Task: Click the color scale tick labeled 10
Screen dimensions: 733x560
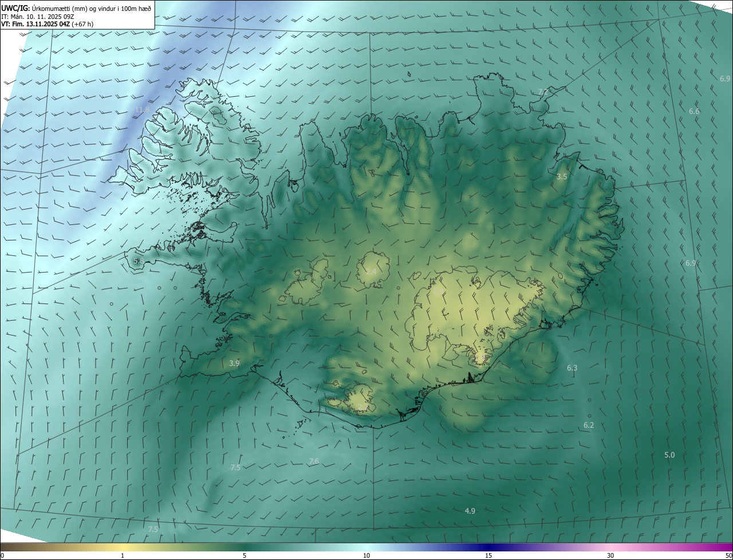Action: coord(366,555)
